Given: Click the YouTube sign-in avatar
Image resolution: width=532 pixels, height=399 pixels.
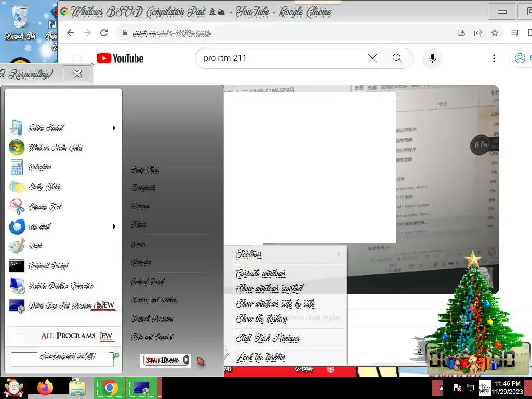Looking at the screenshot, I should [520, 58].
